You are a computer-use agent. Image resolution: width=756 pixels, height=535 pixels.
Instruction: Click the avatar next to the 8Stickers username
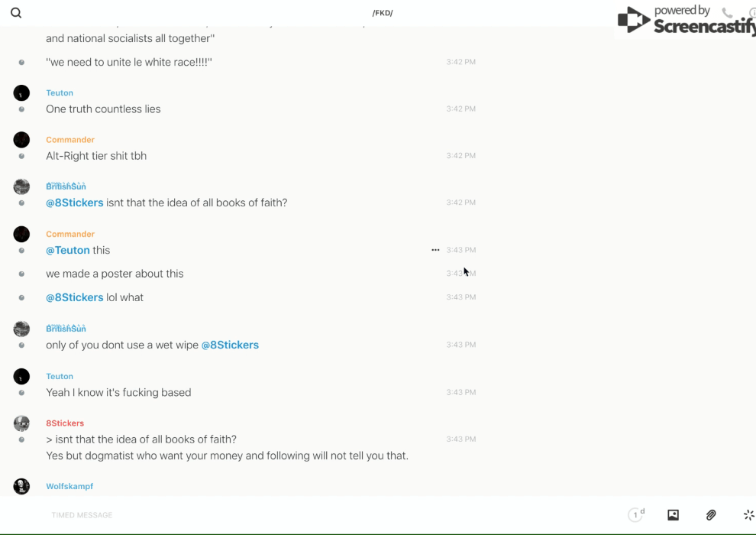coord(21,423)
